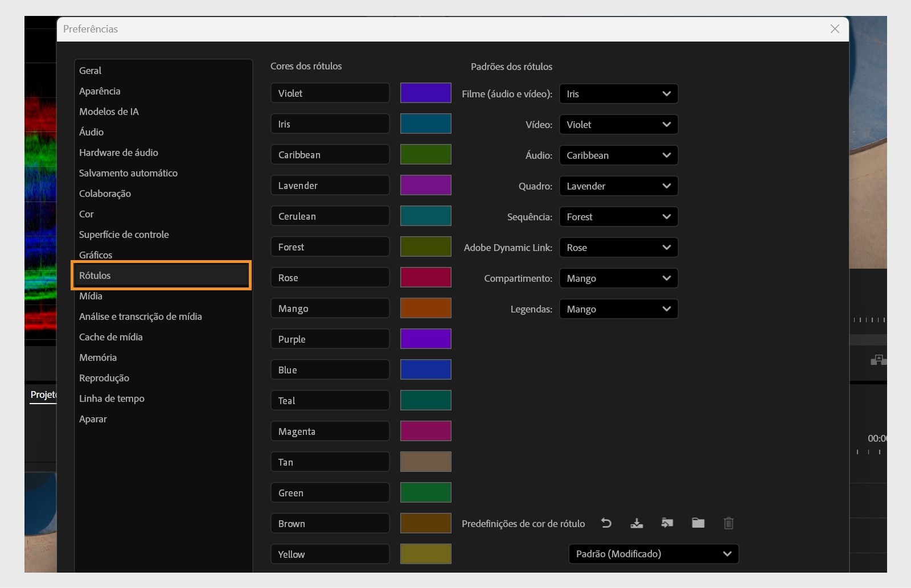Expand the Quadro dropdown showing Lavender

click(x=619, y=186)
